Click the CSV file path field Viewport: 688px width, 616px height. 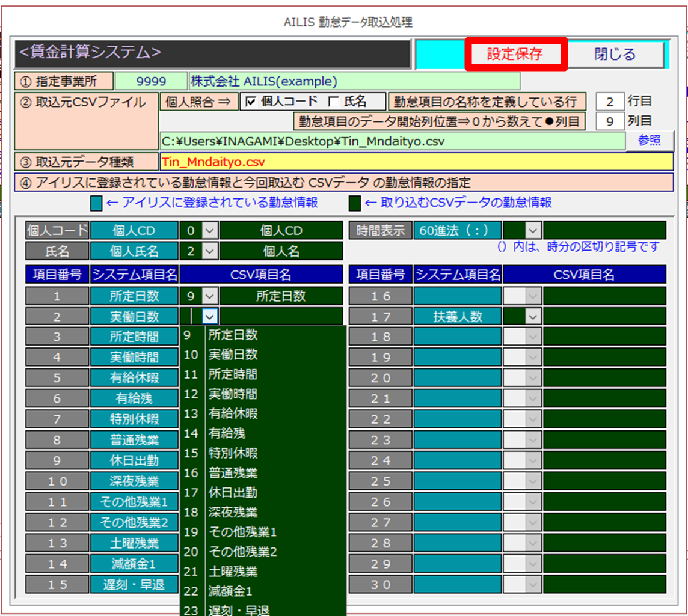(x=392, y=141)
